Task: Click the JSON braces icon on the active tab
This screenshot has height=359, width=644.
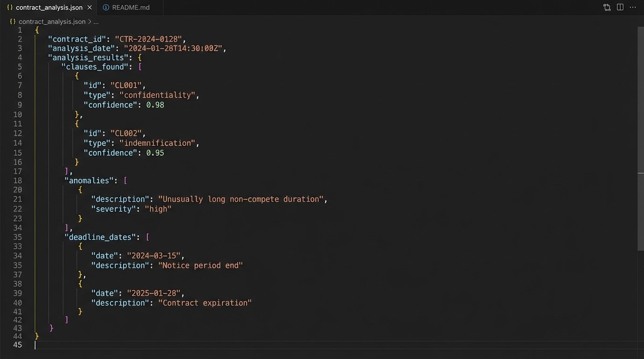Action: click(10, 7)
